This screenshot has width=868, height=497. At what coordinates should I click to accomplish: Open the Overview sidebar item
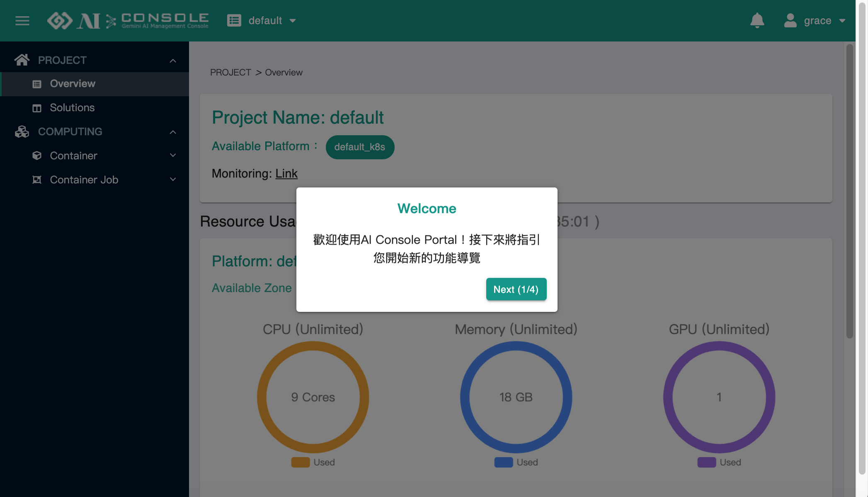click(x=95, y=84)
